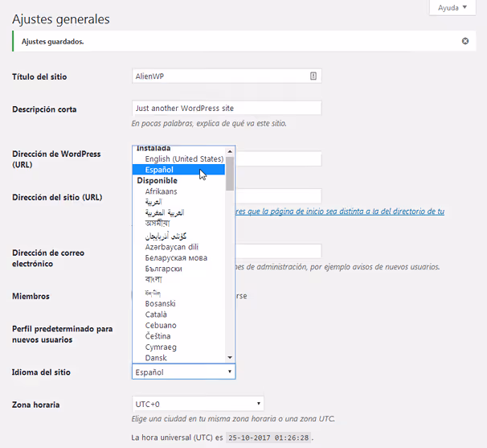
Task: Click the Dirección del sitio URL field
Action: (x=278, y=196)
